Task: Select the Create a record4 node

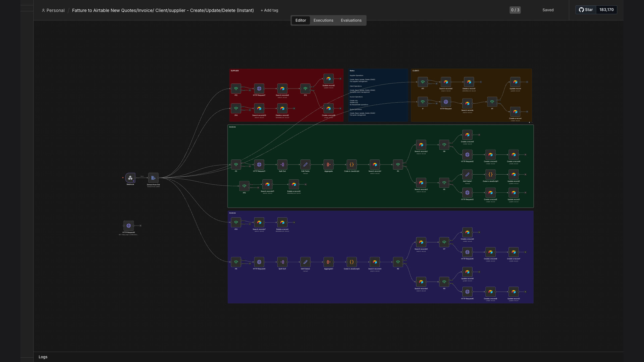Action: point(514,155)
